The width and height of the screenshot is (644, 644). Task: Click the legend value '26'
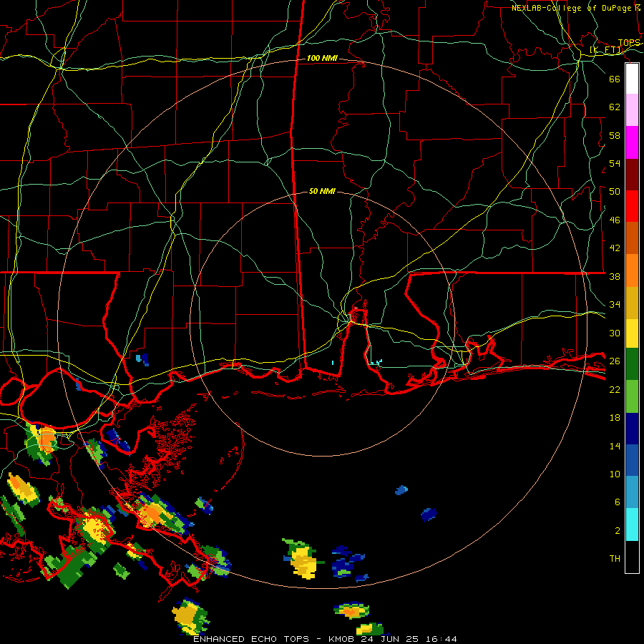[x=615, y=361]
